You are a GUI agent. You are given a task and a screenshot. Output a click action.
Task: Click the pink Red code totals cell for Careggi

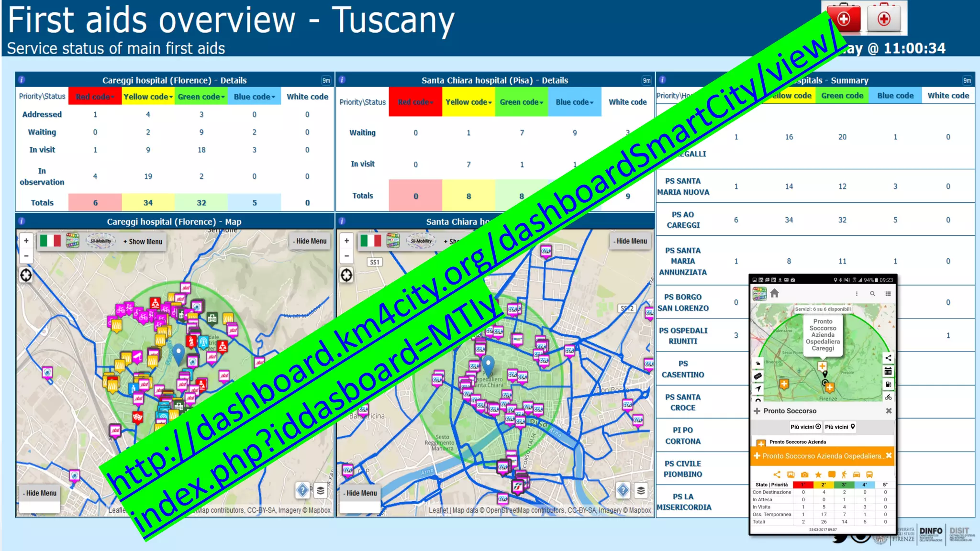coord(95,203)
